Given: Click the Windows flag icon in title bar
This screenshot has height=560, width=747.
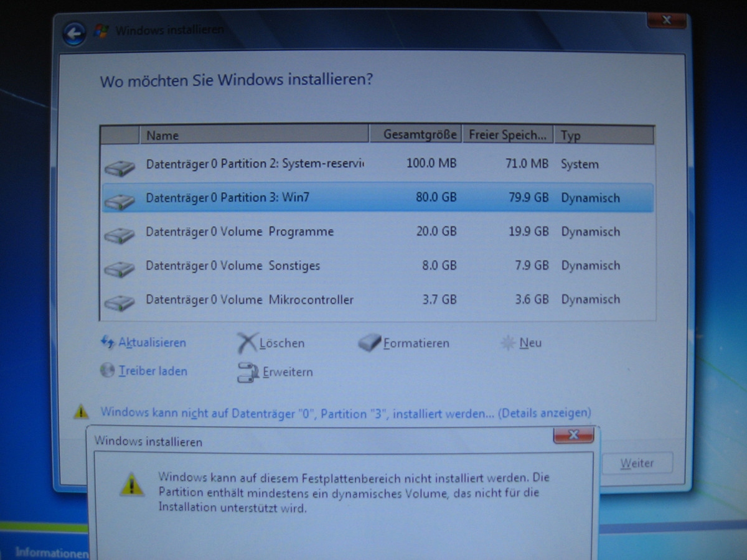Looking at the screenshot, I should pos(101,30).
